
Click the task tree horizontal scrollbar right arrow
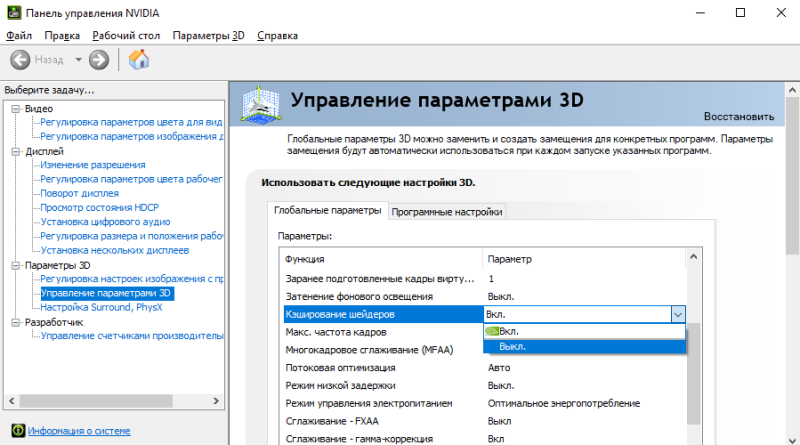click(216, 401)
